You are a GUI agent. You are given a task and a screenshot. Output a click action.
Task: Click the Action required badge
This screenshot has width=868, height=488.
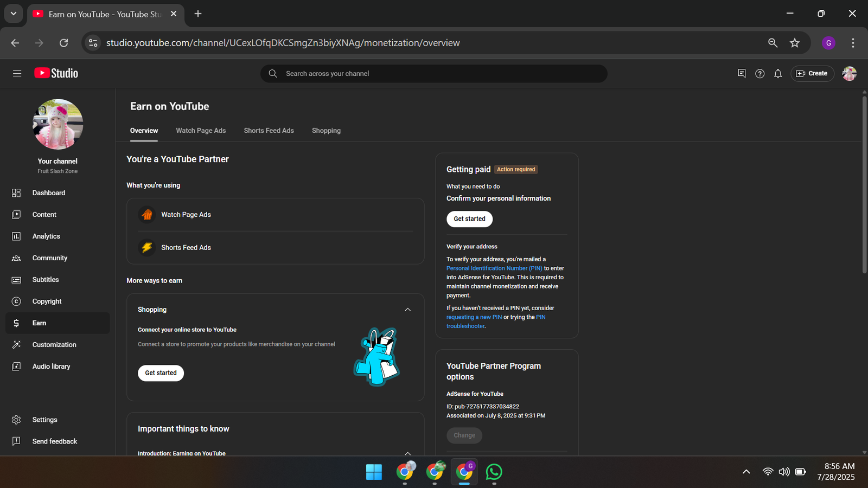tap(516, 169)
